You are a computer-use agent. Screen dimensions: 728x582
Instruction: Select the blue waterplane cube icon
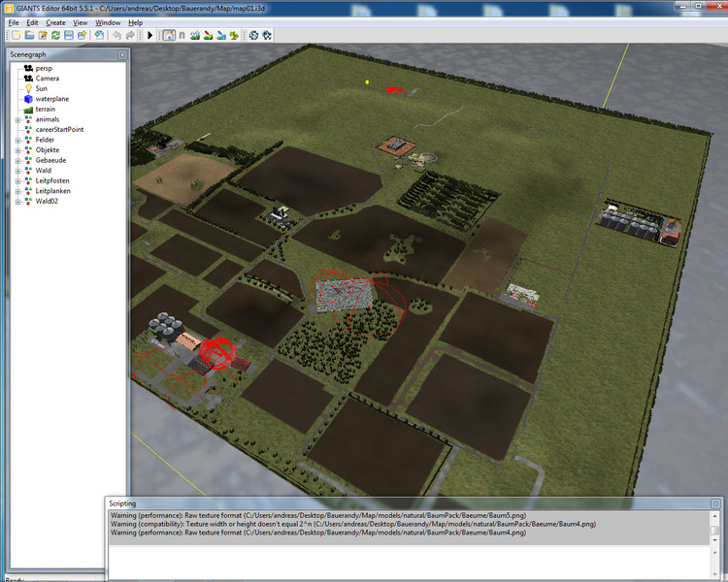point(28,99)
